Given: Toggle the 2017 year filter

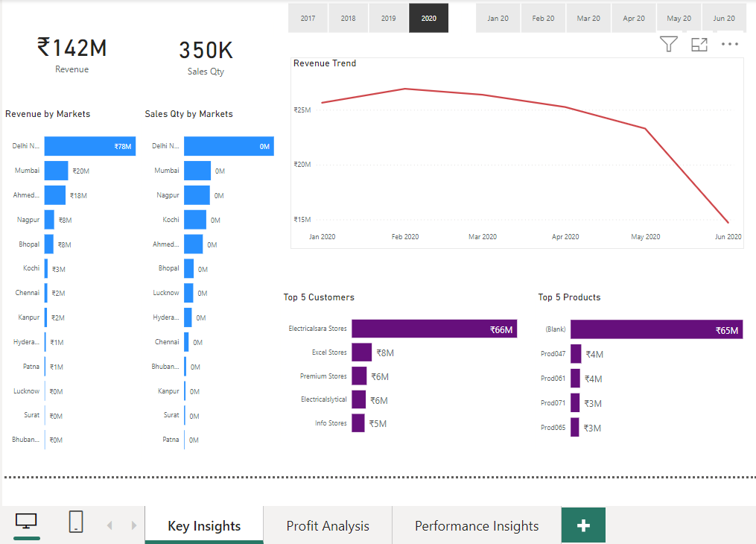Looking at the screenshot, I should pos(308,18).
